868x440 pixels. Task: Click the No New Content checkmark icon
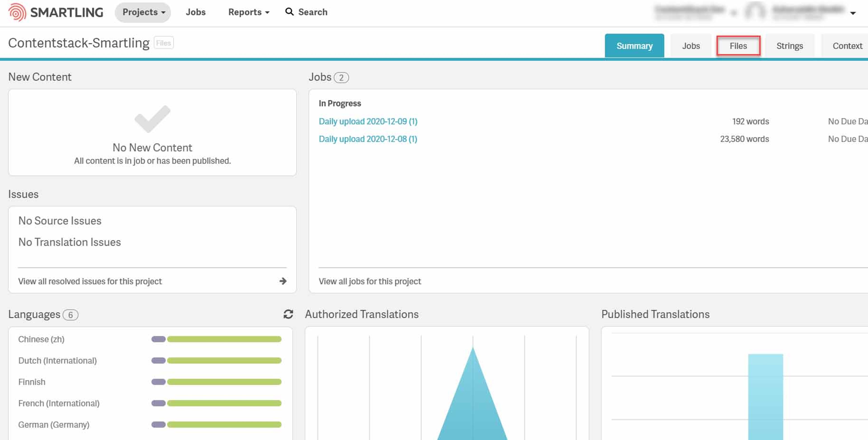(x=153, y=119)
